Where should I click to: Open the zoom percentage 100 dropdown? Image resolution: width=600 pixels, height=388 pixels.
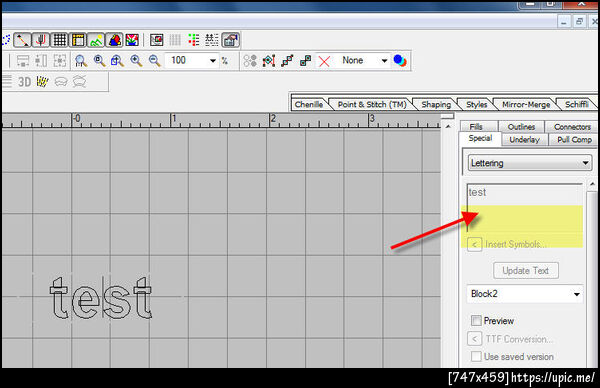pyautogui.click(x=213, y=61)
